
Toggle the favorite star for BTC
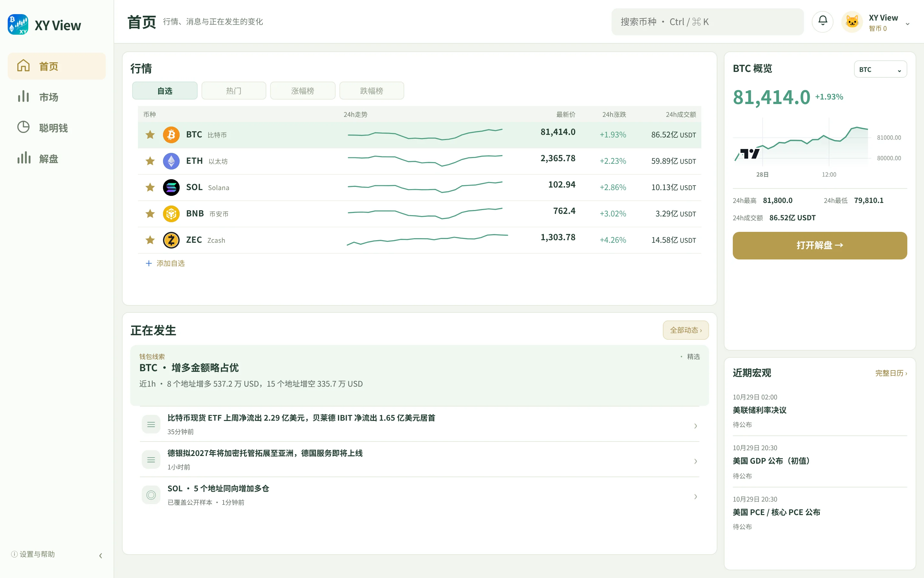point(150,135)
